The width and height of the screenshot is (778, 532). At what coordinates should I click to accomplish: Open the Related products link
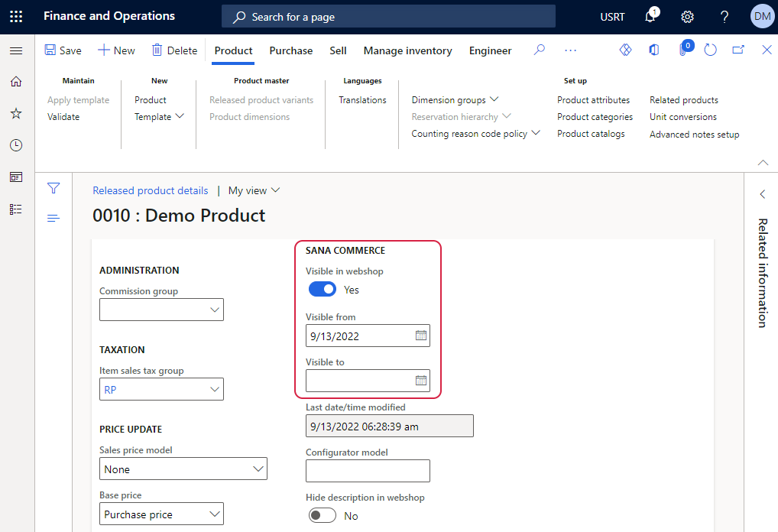tap(683, 99)
